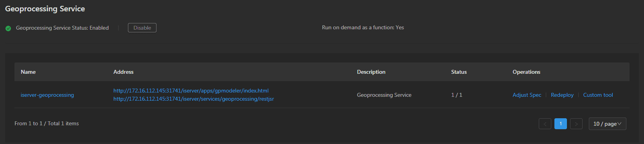The width and height of the screenshot is (644, 144).
Task: Click Adjust Spec for iserver-geoprocessing
Action: [x=527, y=95]
